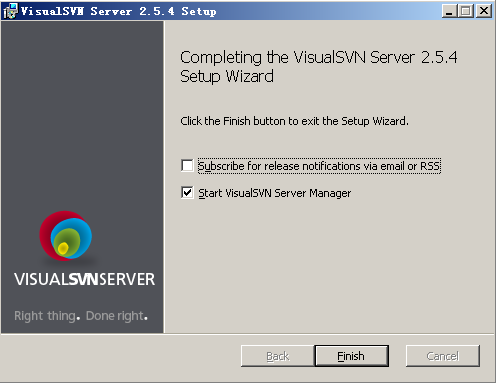
Task: Enable Subscribe for release notifications checkbox
Action: 187,166
